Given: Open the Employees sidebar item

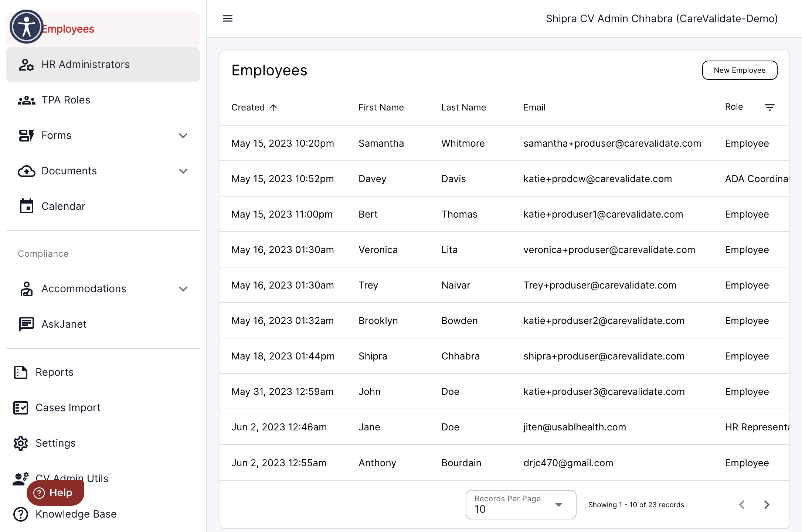Looking at the screenshot, I should click(x=103, y=29).
